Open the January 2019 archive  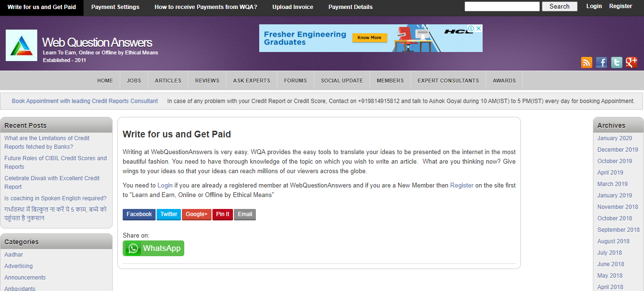(614, 196)
